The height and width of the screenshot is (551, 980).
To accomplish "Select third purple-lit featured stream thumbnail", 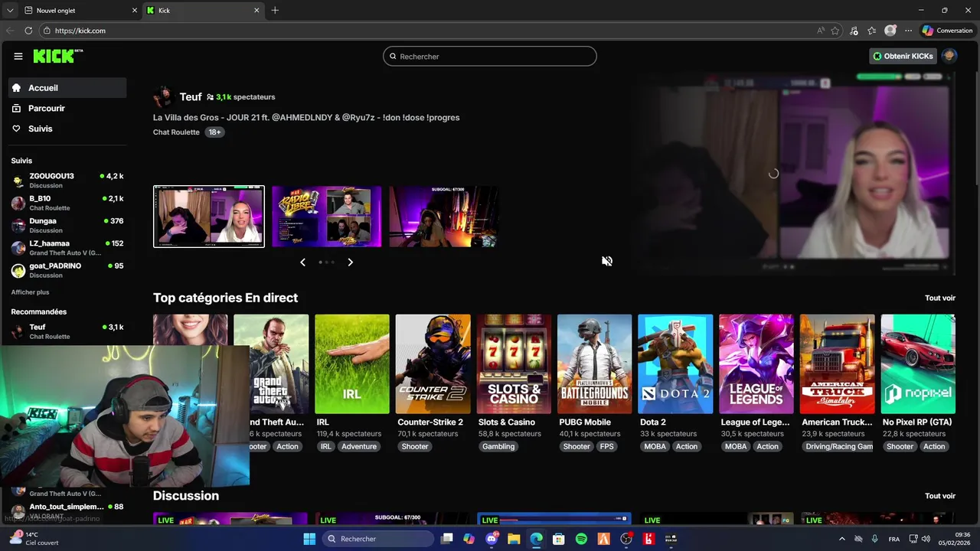I will tap(444, 217).
